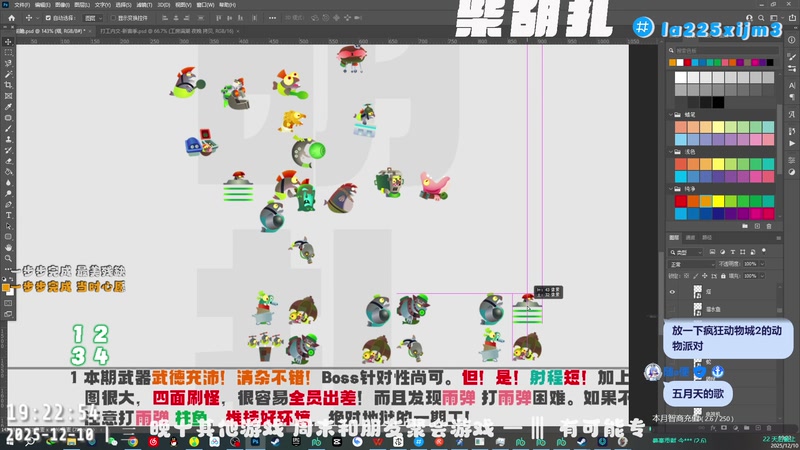This screenshot has width=800, height=450.
Task: Open the blend mode 正常 dropdown
Action: (x=692, y=264)
